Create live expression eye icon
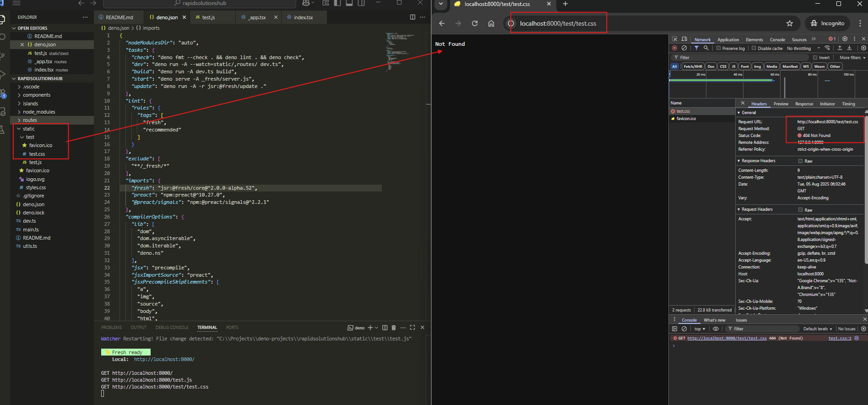This screenshot has width=868, height=405. tap(716, 328)
